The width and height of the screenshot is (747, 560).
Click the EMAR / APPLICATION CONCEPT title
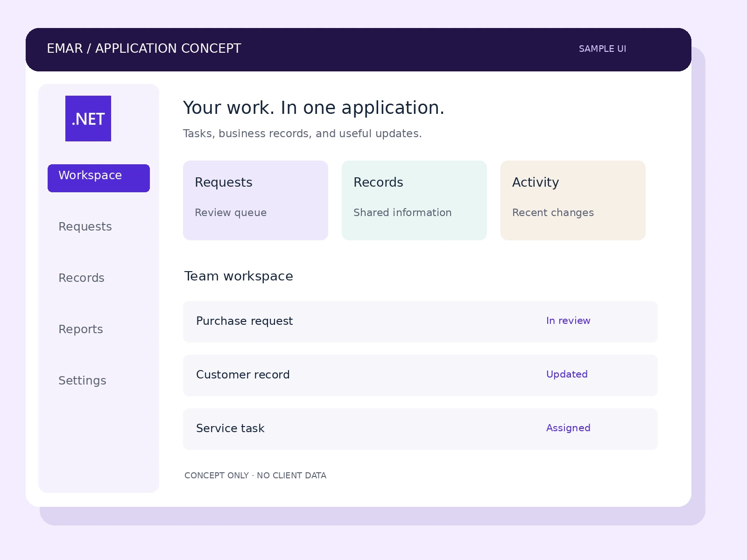144,49
